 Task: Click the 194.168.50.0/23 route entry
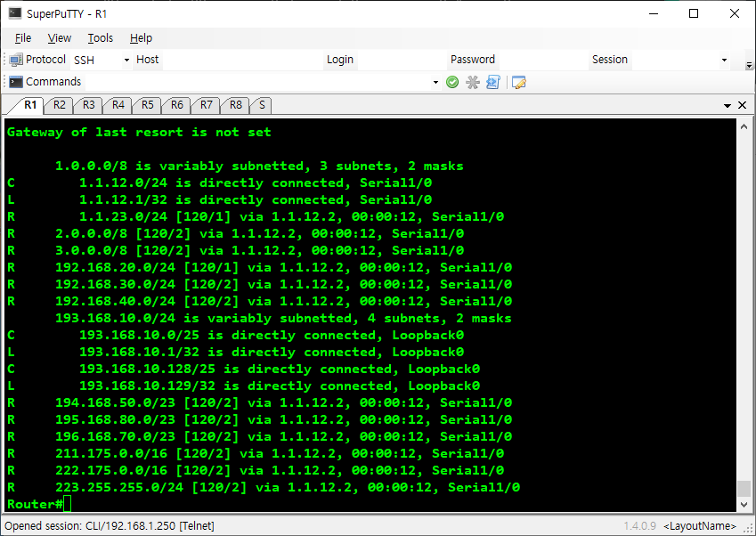(259, 402)
